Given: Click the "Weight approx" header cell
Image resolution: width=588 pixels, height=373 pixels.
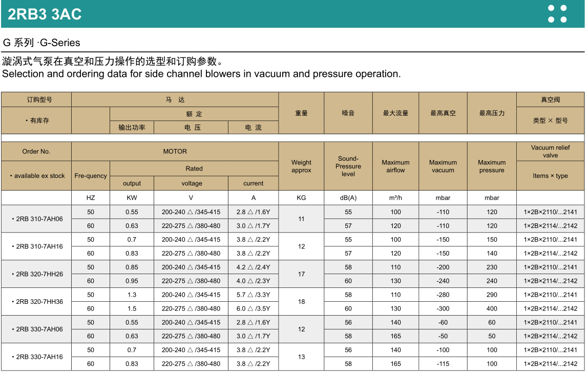Looking at the screenshot, I should pos(301,166).
